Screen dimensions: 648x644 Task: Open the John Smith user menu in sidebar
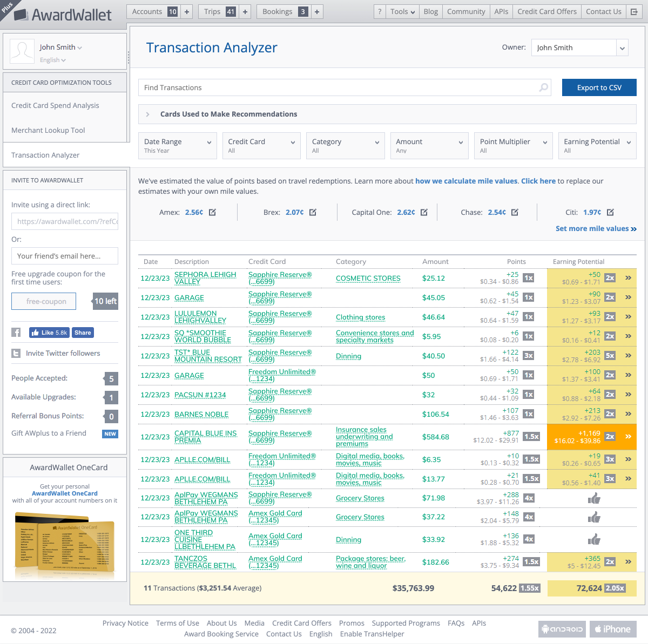point(60,47)
